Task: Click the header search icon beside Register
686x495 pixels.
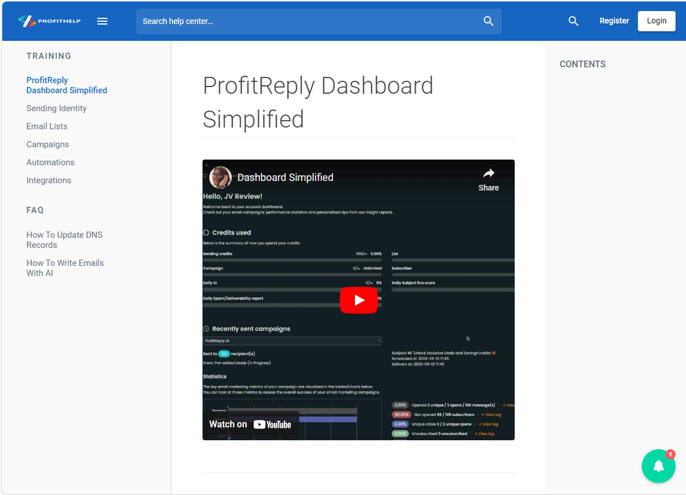Action: click(573, 21)
